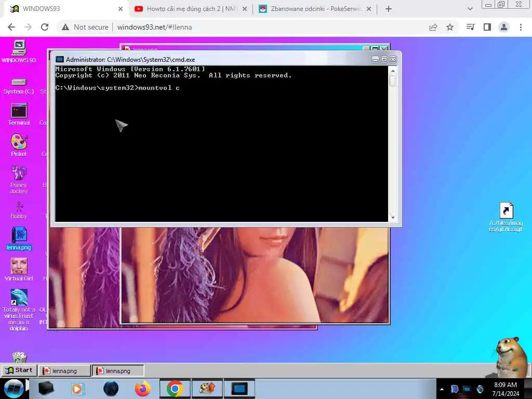This screenshot has height=399, width=532.
Task: Open a new browser tab
Action: click(389, 9)
